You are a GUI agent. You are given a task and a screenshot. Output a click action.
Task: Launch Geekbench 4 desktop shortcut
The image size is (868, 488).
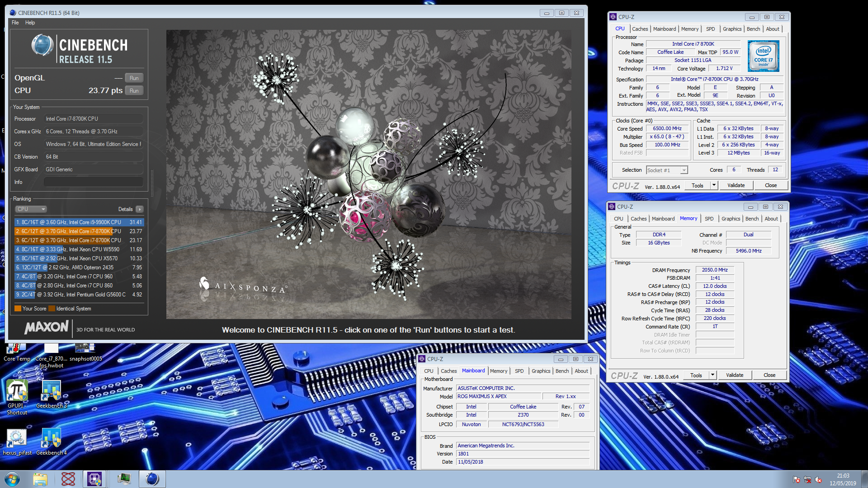[51, 442]
